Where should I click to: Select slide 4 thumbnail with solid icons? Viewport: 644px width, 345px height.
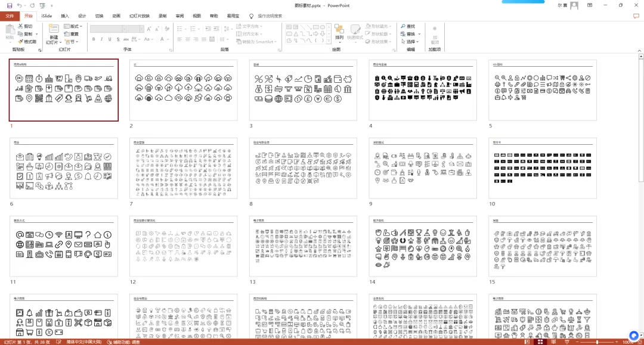[423, 90]
